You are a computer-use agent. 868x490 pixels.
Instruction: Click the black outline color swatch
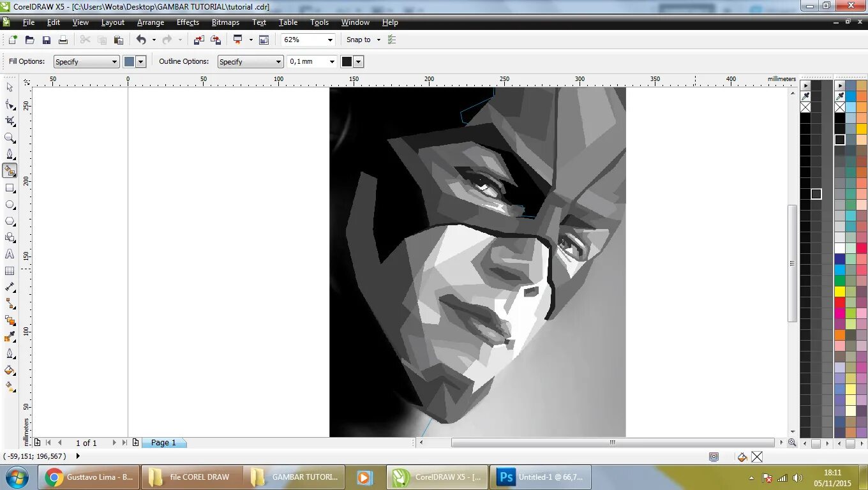coord(347,62)
